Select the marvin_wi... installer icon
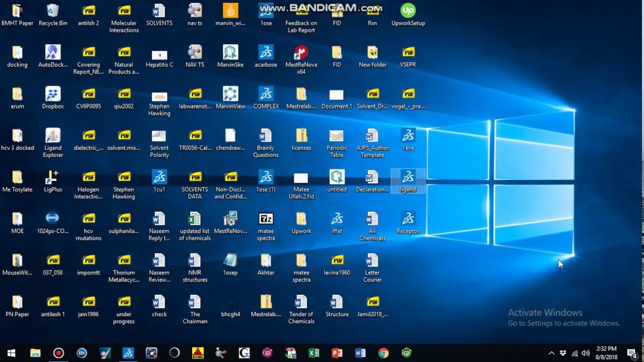644x362 pixels. 230,15
